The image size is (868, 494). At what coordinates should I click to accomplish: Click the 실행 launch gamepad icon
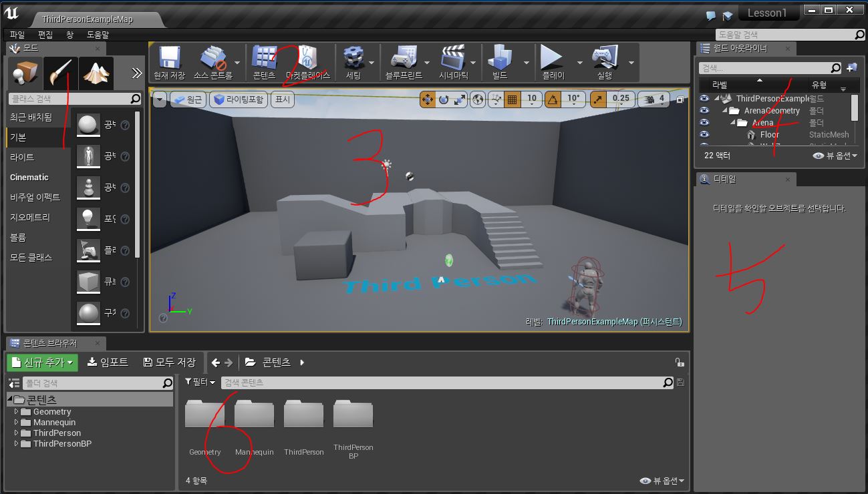click(605, 62)
